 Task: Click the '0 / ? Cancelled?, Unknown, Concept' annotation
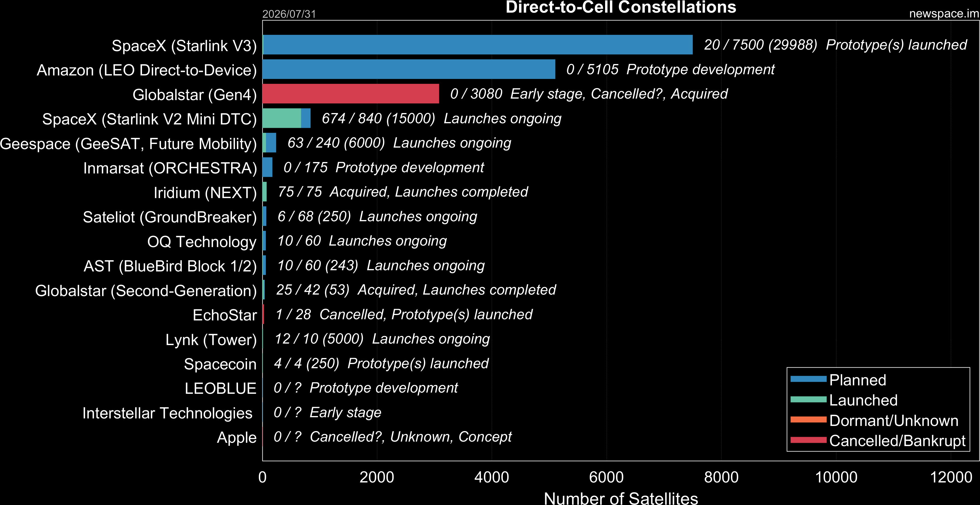tap(393, 437)
